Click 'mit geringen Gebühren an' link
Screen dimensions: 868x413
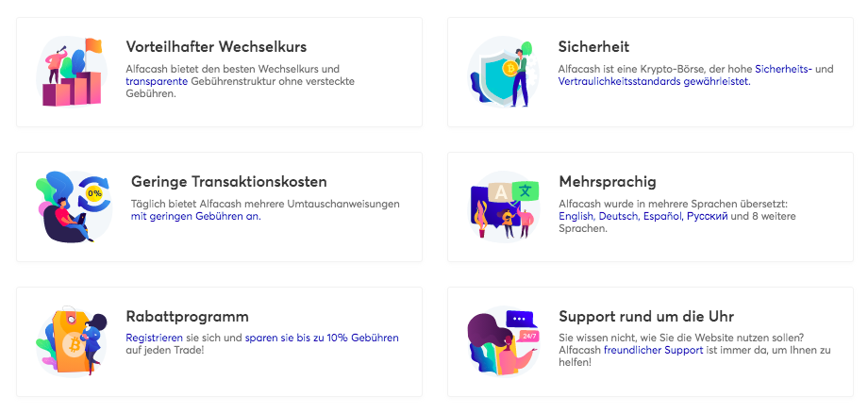click(x=196, y=216)
